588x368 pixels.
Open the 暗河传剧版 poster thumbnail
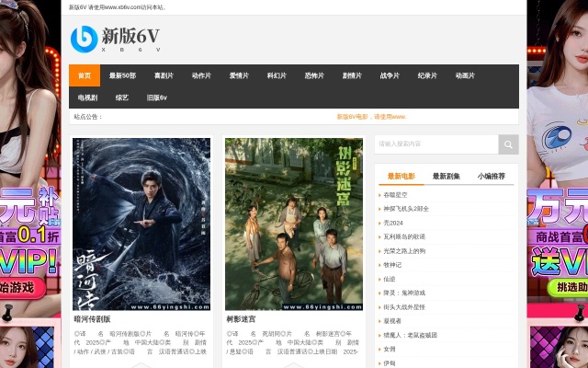(141, 224)
